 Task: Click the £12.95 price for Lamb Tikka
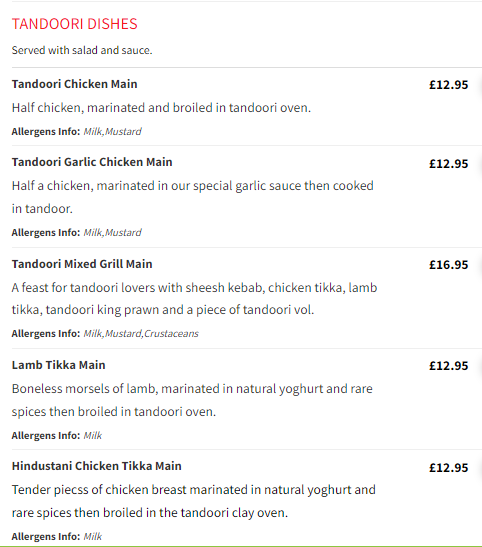point(449,366)
